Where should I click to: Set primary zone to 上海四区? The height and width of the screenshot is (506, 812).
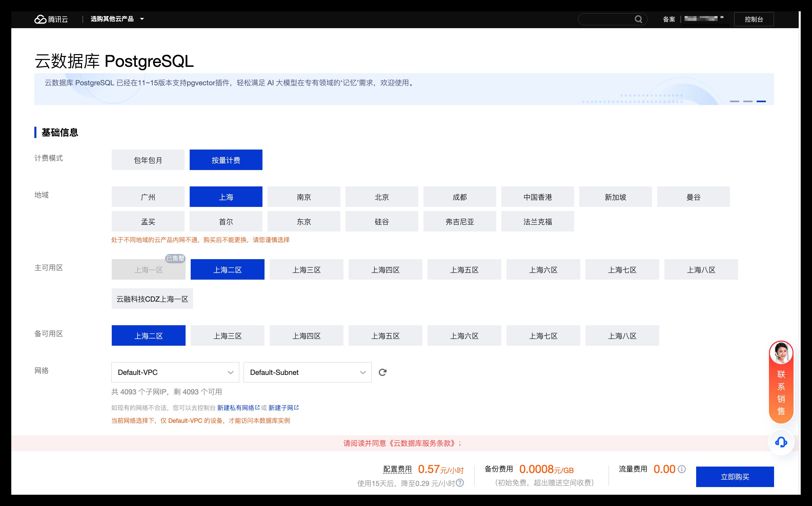coord(385,269)
